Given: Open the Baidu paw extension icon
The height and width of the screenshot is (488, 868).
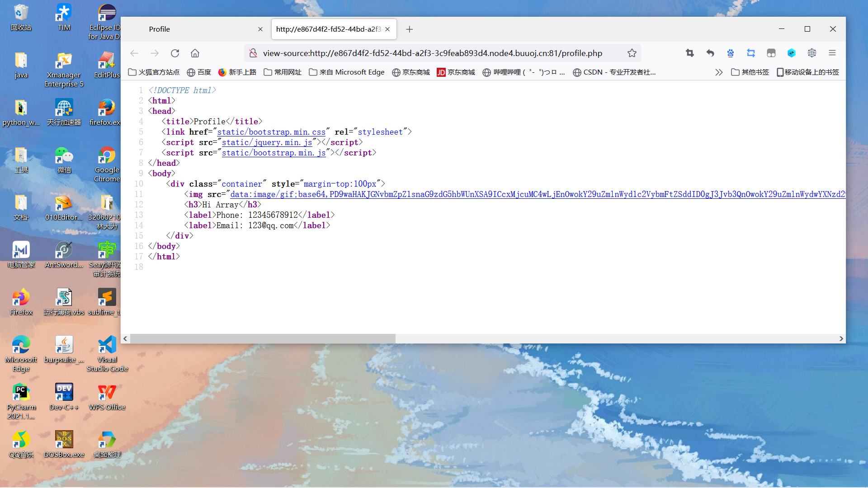Looking at the screenshot, I should pos(731,53).
